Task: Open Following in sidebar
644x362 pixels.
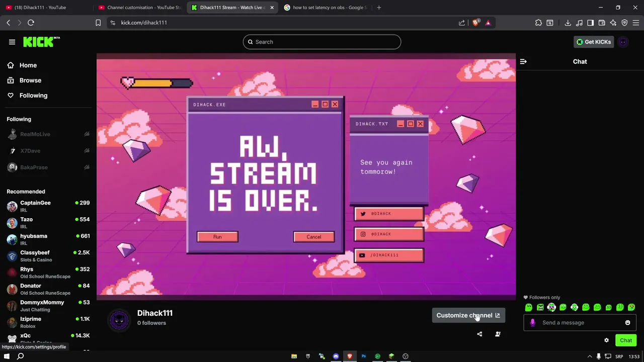Action: [x=33, y=96]
